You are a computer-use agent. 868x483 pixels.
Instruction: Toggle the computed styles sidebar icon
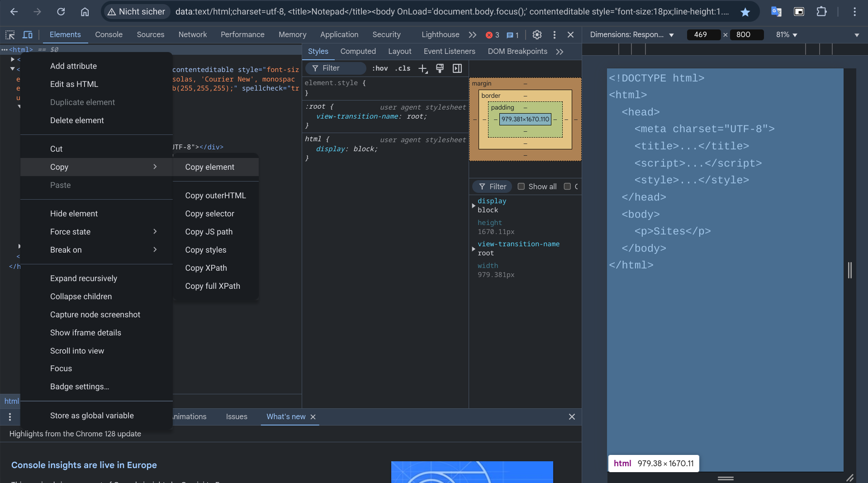pos(457,68)
